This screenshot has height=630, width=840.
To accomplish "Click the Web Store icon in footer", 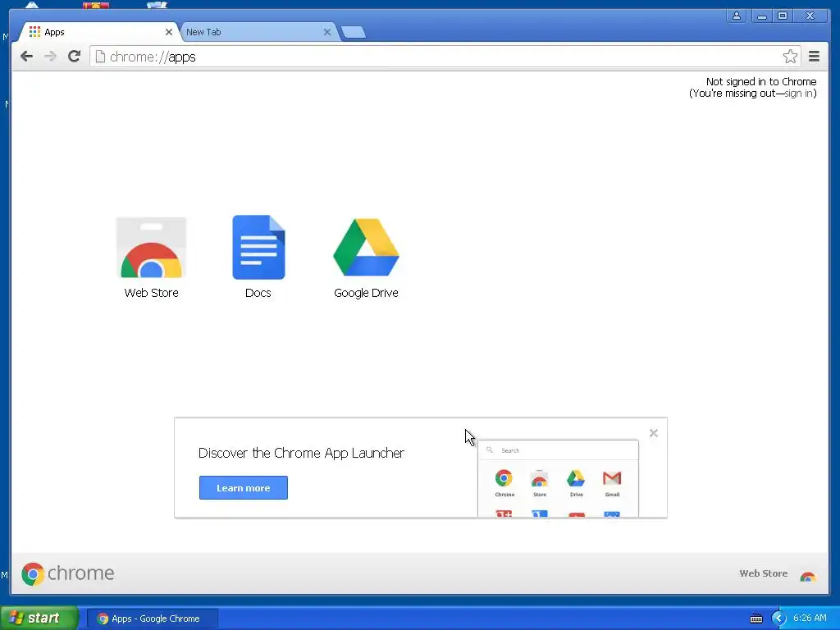I will 807,576.
